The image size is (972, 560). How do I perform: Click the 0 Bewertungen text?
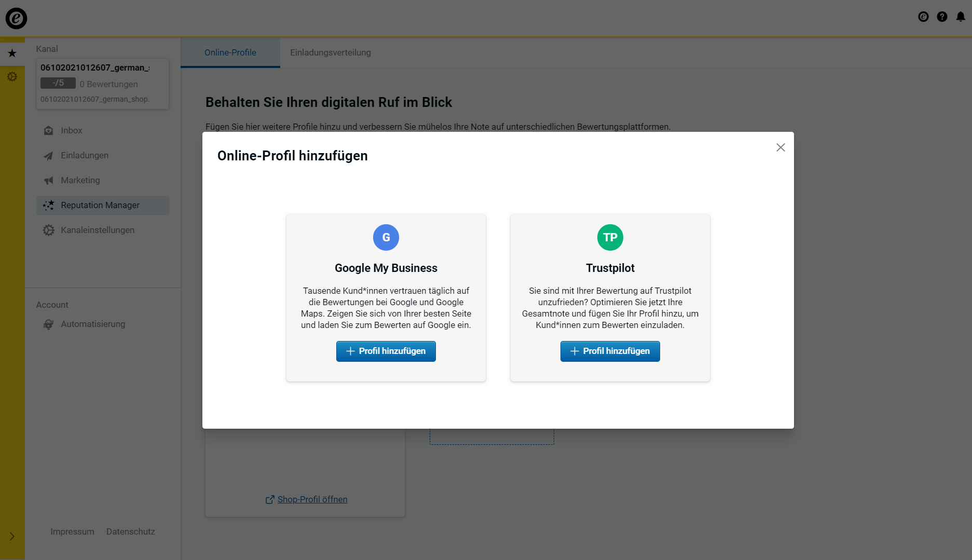[109, 84]
